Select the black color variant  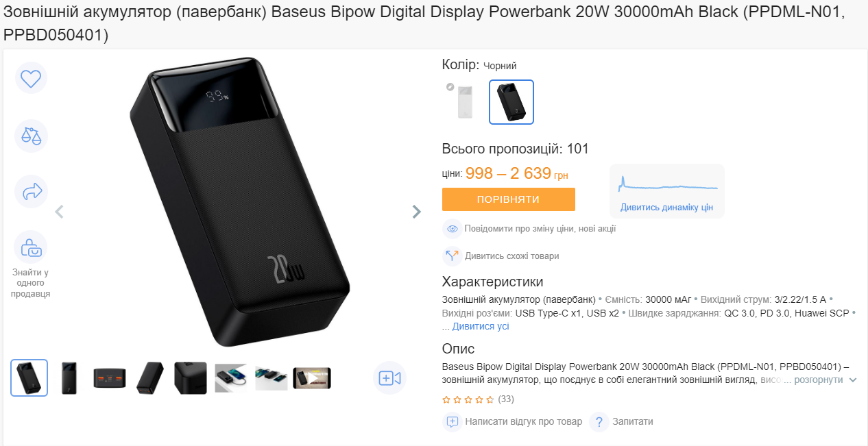(511, 102)
